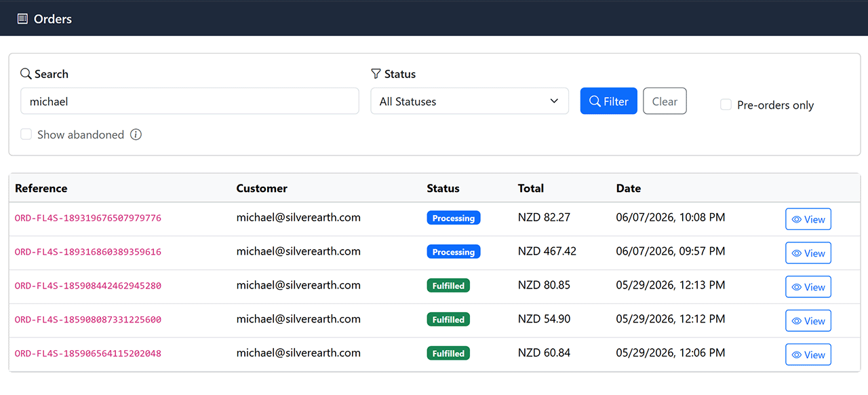Click the Orders page title

tap(53, 19)
